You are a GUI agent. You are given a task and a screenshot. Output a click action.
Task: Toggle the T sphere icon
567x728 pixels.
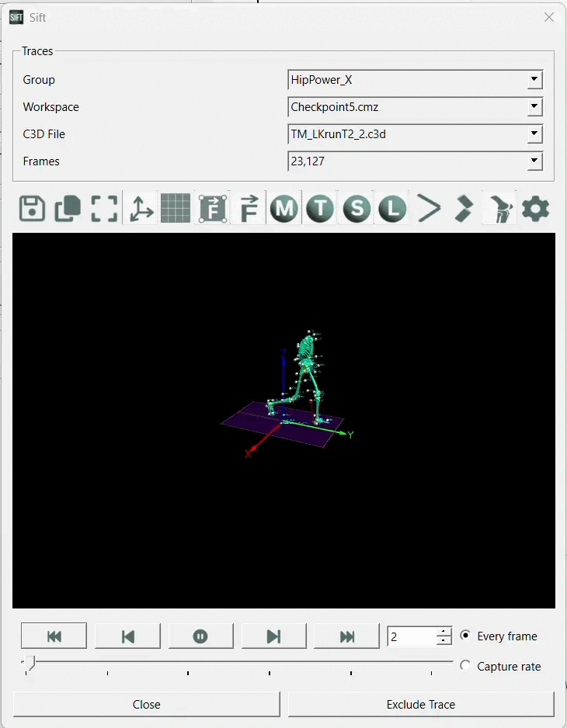pos(320,209)
